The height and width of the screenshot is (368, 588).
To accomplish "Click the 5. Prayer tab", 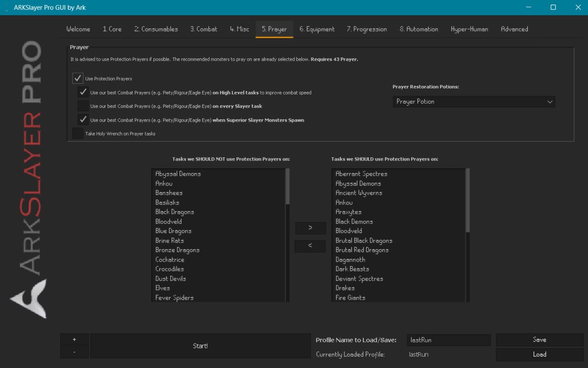I will click(x=274, y=29).
